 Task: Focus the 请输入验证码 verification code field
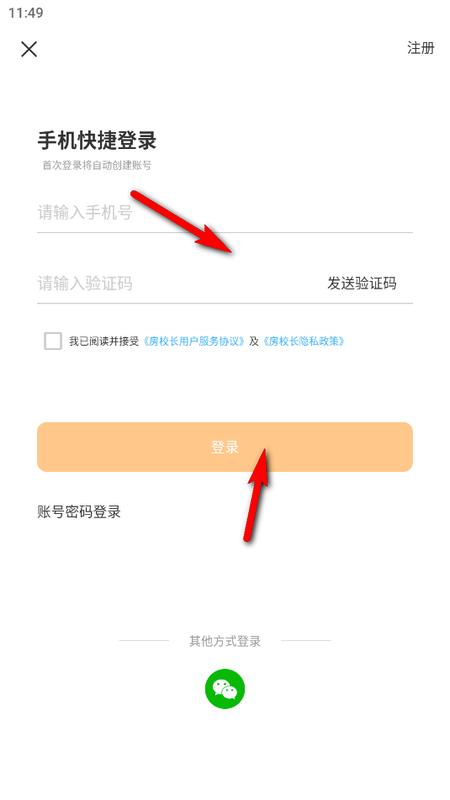tap(179, 283)
